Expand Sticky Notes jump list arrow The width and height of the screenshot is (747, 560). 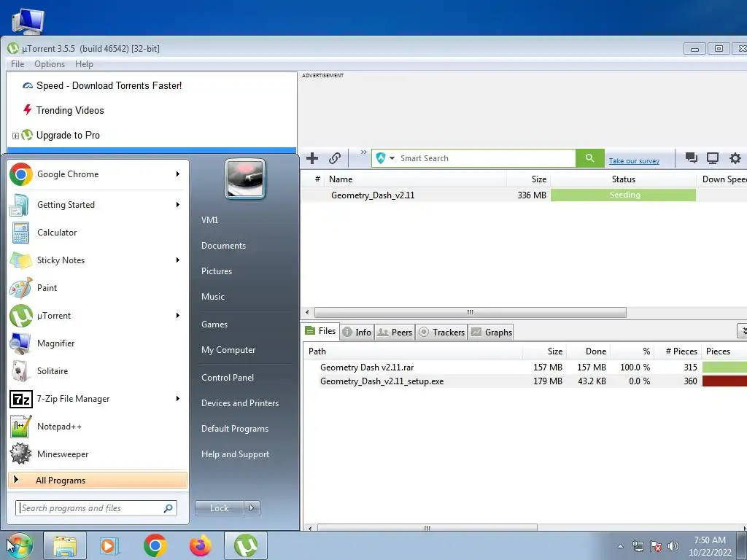point(178,260)
